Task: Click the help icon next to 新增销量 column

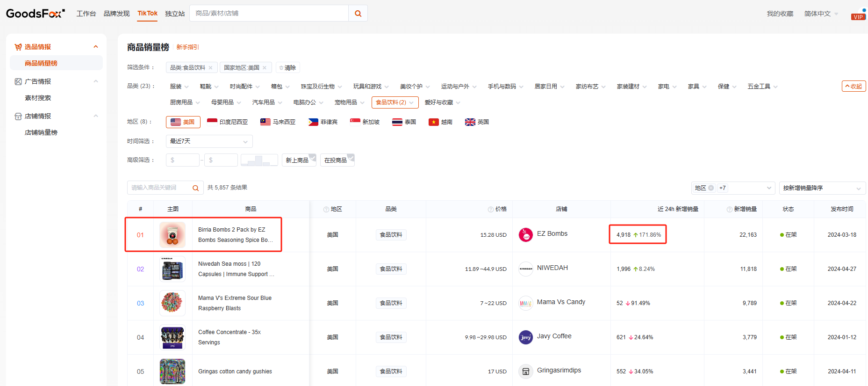Action: (x=730, y=210)
